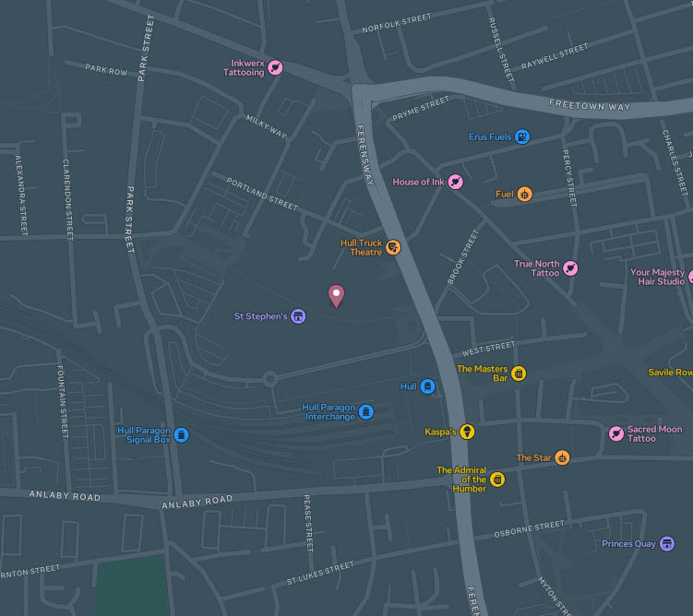Click the Pryme Street label
This screenshot has height=616, width=693.
pyautogui.click(x=421, y=108)
